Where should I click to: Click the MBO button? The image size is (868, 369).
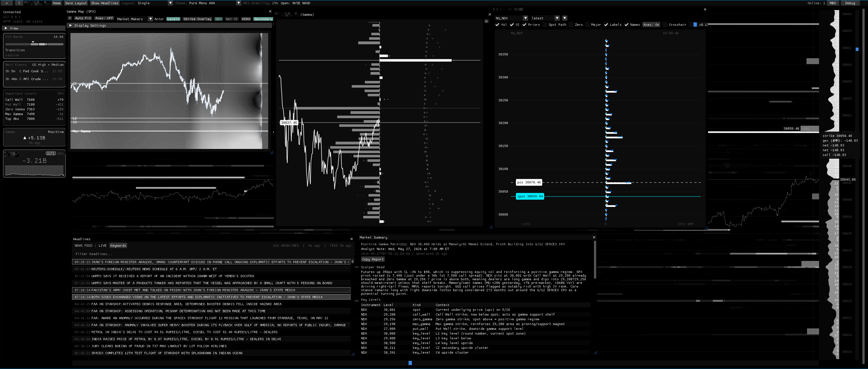click(x=832, y=3)
